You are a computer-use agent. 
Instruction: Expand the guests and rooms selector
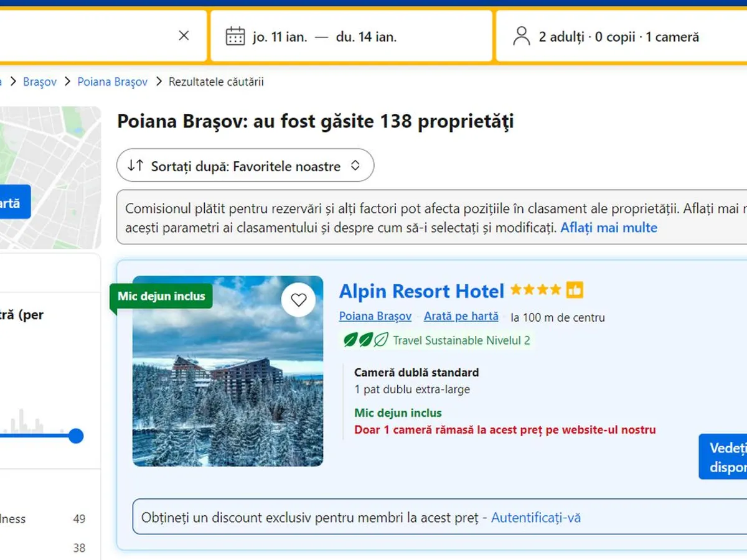619,37
